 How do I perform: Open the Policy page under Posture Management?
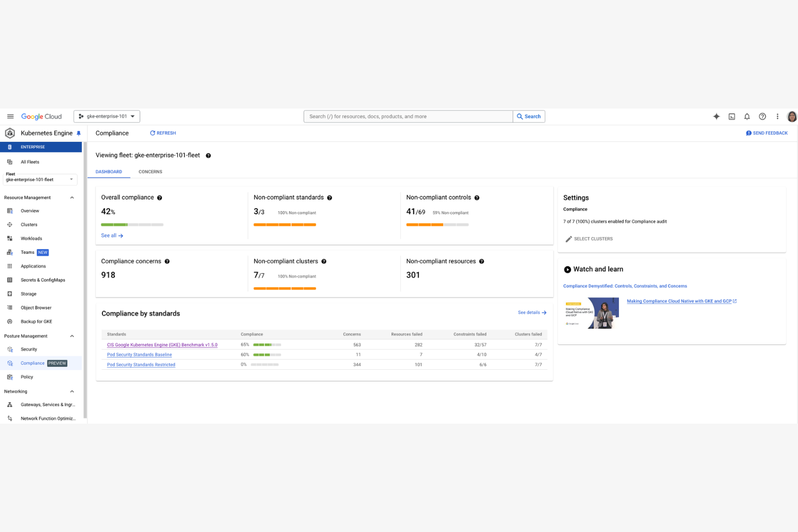point(26,377)
